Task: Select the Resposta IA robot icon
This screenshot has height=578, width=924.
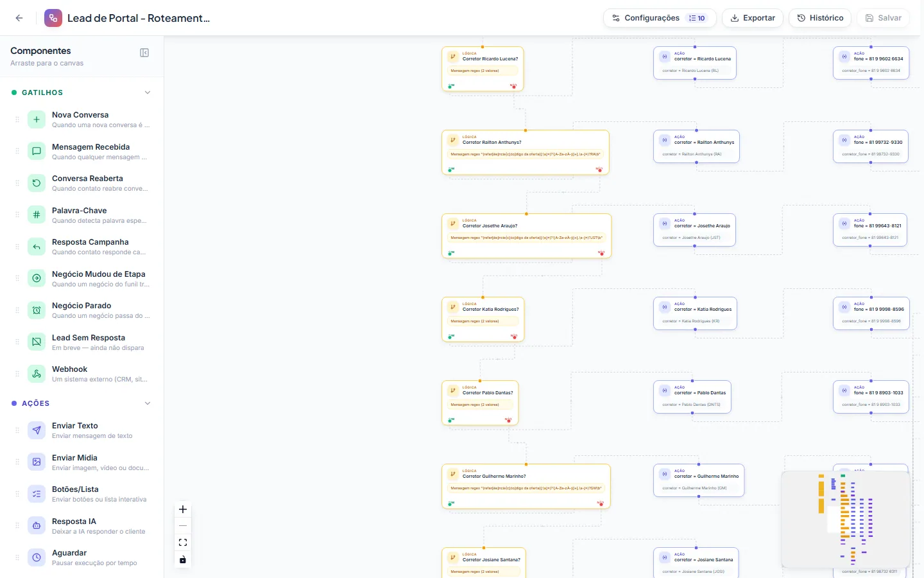Action: point(37,526)
